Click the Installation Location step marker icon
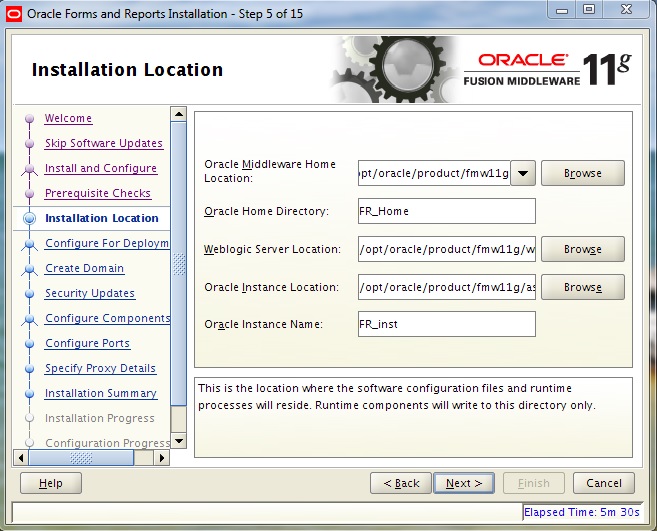The height and width of the screenshot is (531, 657). (x=28, y=218)
